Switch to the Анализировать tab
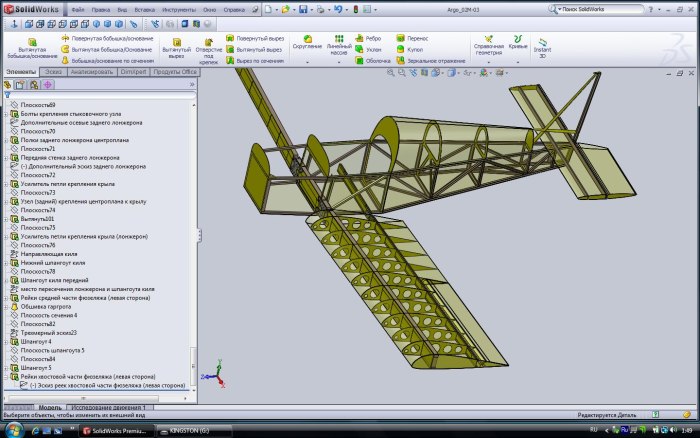 tap(92, 72)
